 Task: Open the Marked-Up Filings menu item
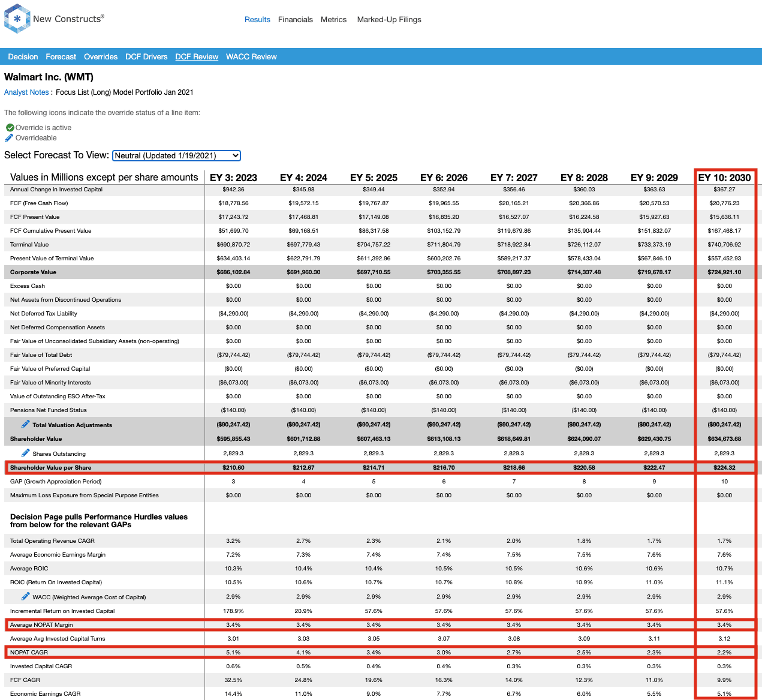pos(389,20)
